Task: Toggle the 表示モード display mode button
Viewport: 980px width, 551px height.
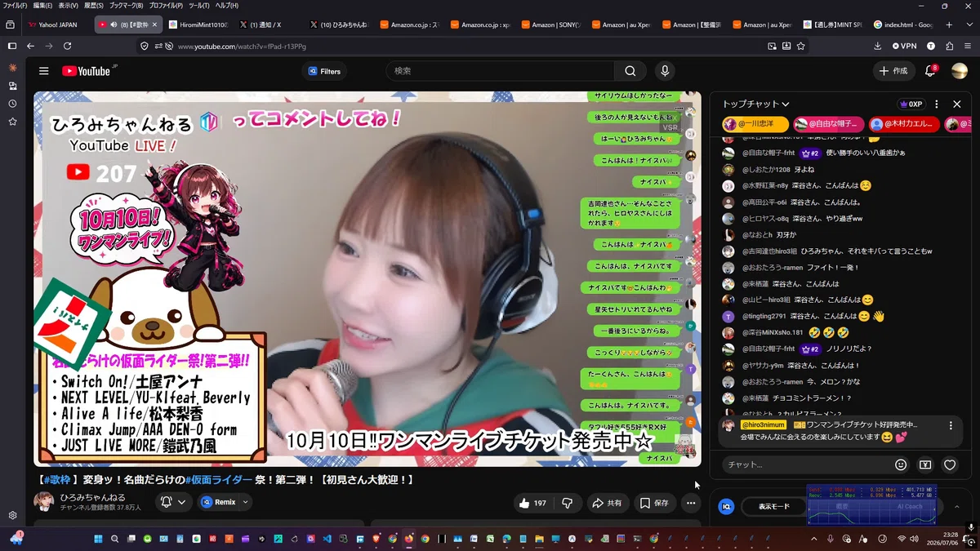Action: tap(774, 506)
